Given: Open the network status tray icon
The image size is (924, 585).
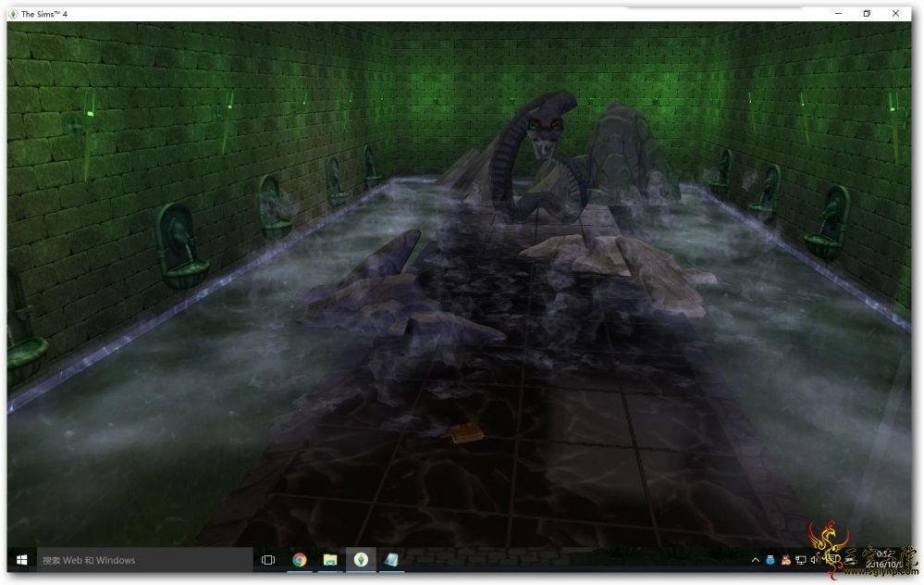Looking at the screenshot, I should (x=800, y=560).
